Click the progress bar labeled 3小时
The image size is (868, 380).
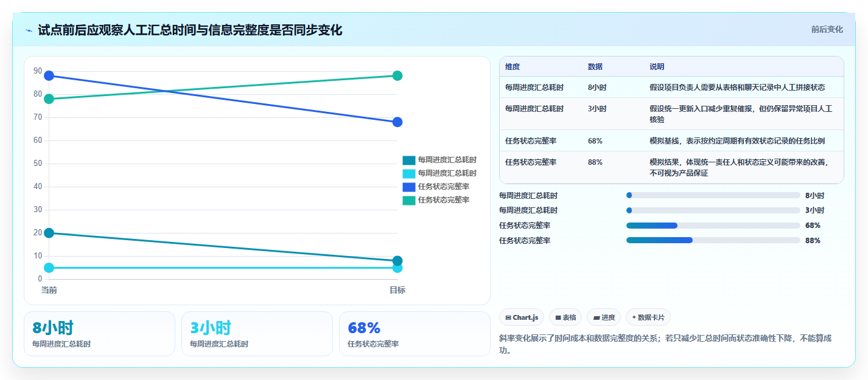point(713,210)
